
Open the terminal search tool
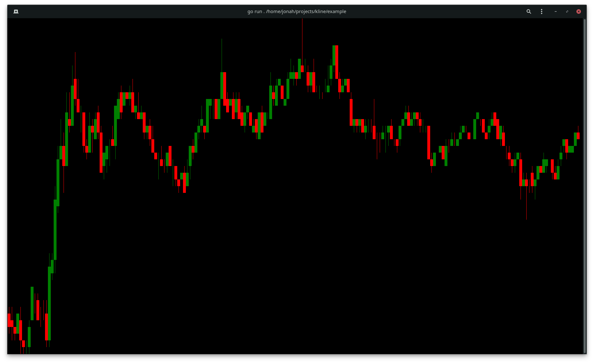tap(529, 11)
